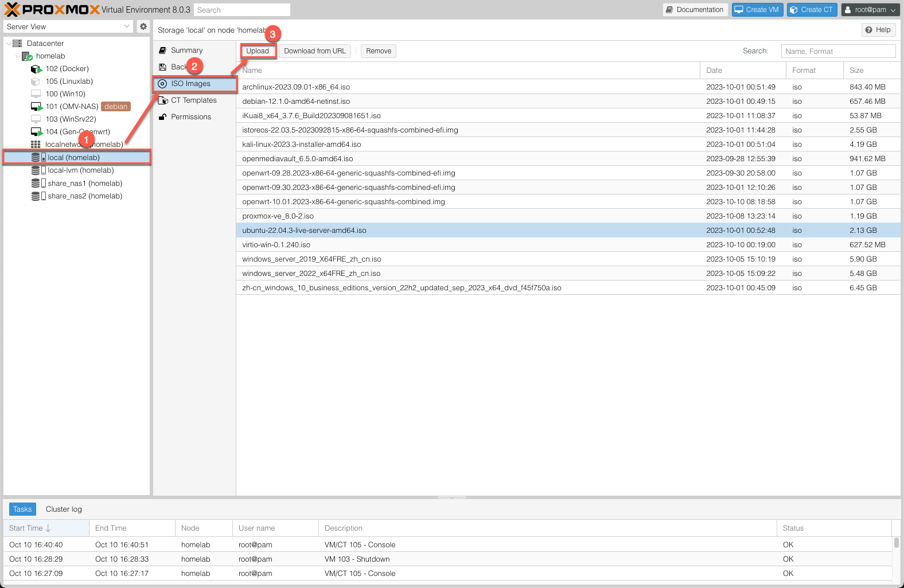Screen dimensions: 904x588
Task: Select debian-12.1.0-amd64-netinst.iso row
Action: click(x=568, y=102)
